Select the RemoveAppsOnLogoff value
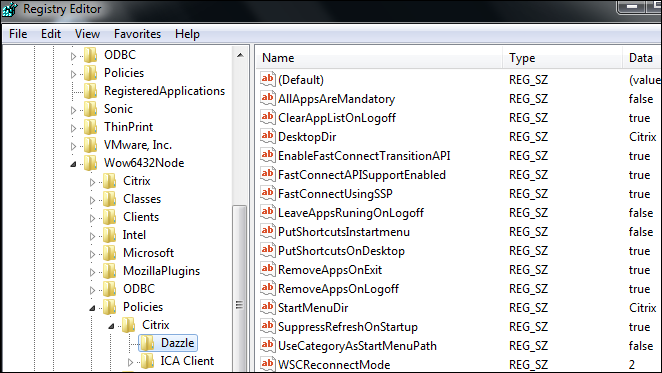This screenshot has width=662, height=373. [338, 289]
